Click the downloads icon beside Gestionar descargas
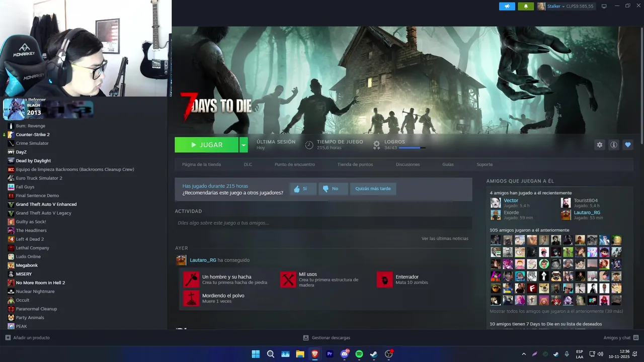 tap(306, 338)
